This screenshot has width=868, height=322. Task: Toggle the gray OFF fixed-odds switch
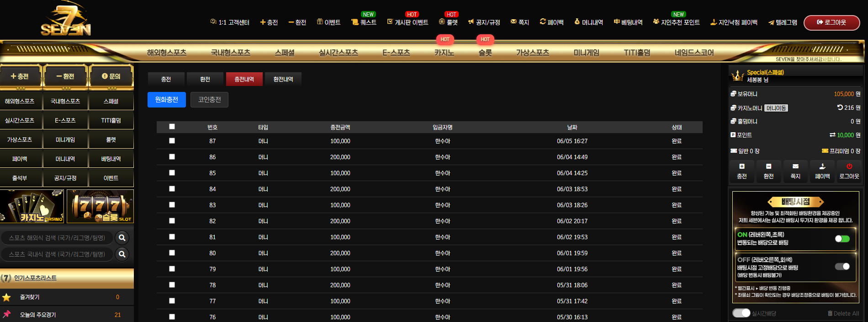point(842,267)
